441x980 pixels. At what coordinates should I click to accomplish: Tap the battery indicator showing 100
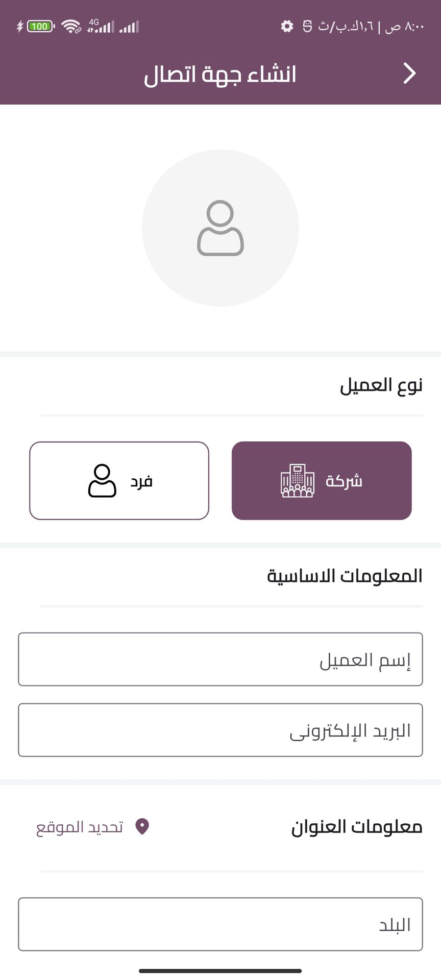[x=40, y=27]
